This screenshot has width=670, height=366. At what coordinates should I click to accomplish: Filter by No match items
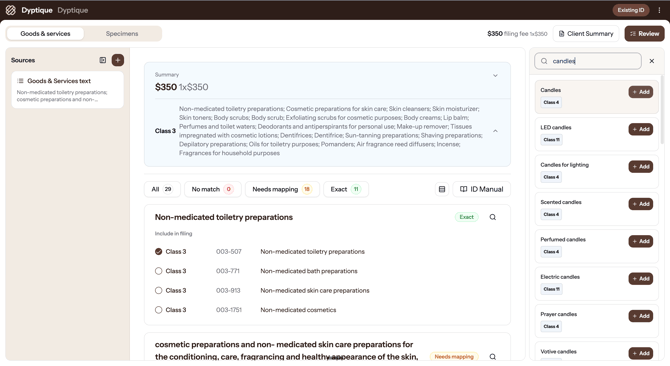point(212,189)
